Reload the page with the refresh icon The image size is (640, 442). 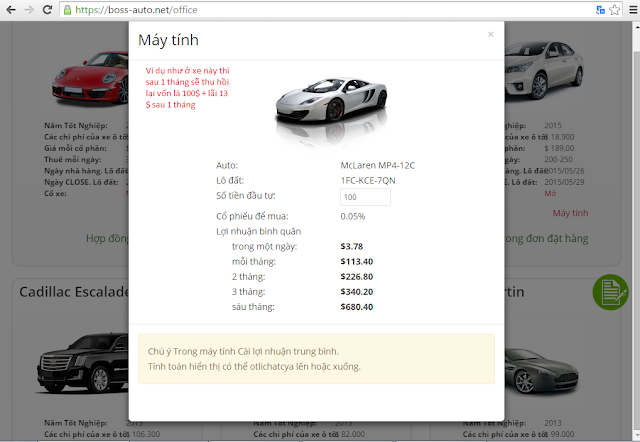click(47, 10)
